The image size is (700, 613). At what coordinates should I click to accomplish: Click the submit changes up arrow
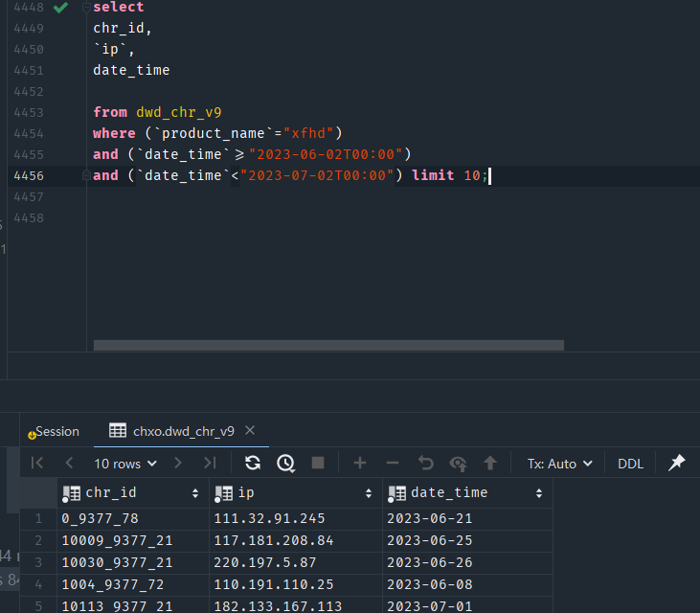pyautogui.click(x=490, y=464)
